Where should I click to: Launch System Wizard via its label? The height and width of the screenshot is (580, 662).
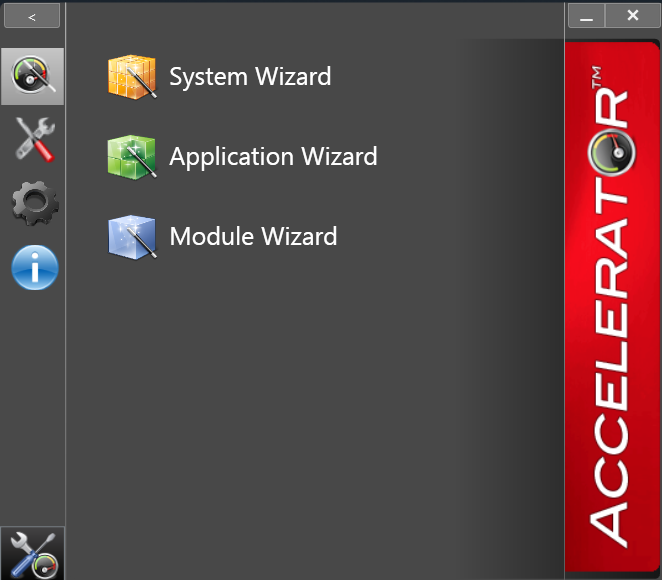pos(250,77)
